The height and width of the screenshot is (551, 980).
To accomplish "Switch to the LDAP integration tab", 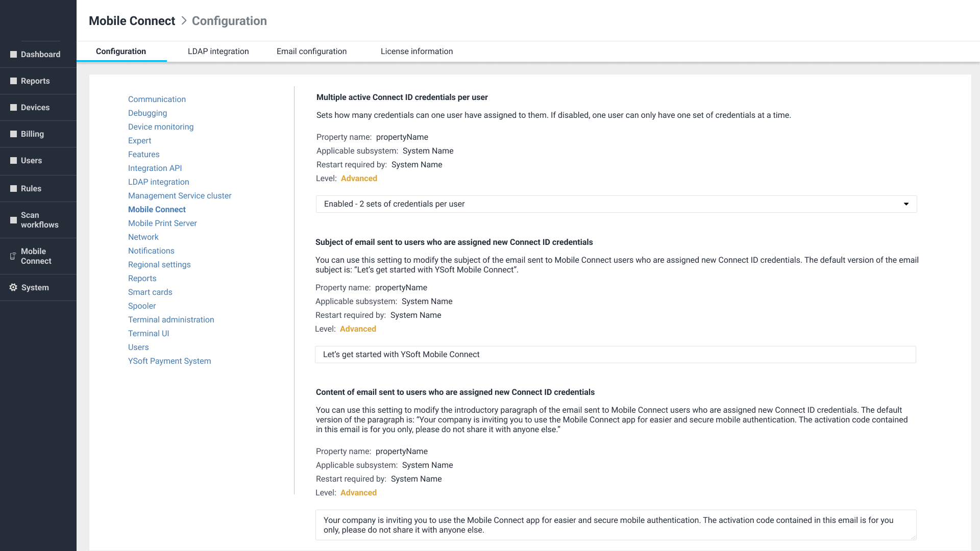I will (x=218, y=52).
